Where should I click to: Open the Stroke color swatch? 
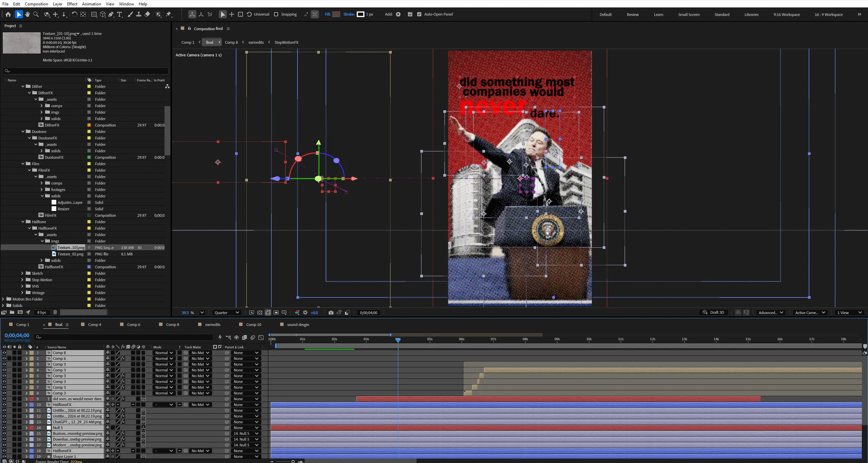tap(361, 14)
